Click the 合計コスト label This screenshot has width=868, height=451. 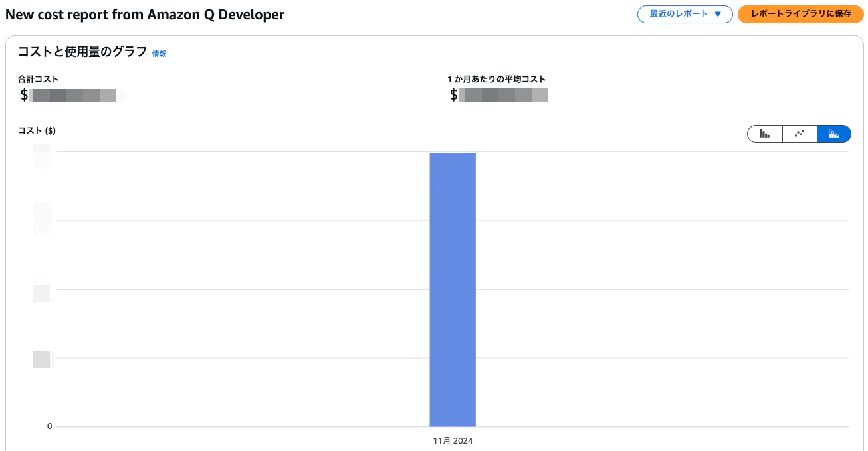click(x=39, y=79)
